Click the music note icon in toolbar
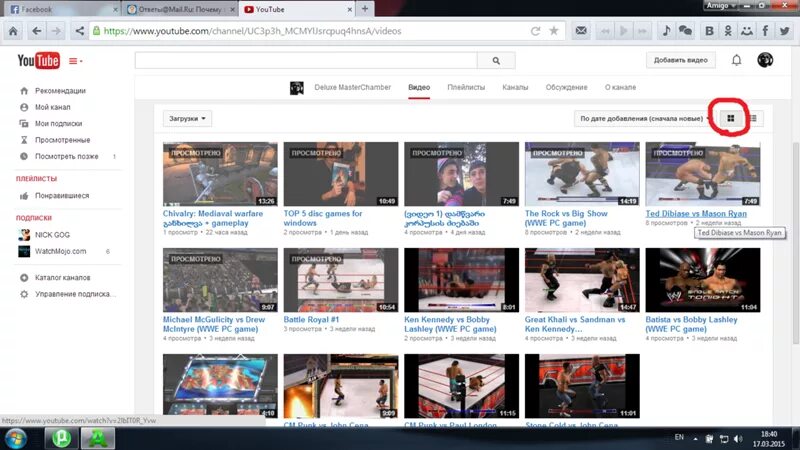Viewport: 800px width, 450px height. 666,31
